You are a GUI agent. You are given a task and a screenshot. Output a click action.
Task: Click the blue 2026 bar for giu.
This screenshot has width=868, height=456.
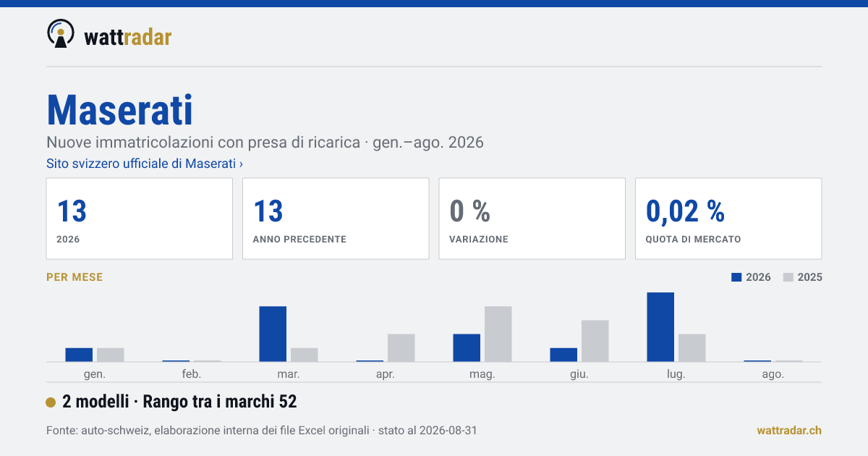pyautogui.click(x=563, y=355)
